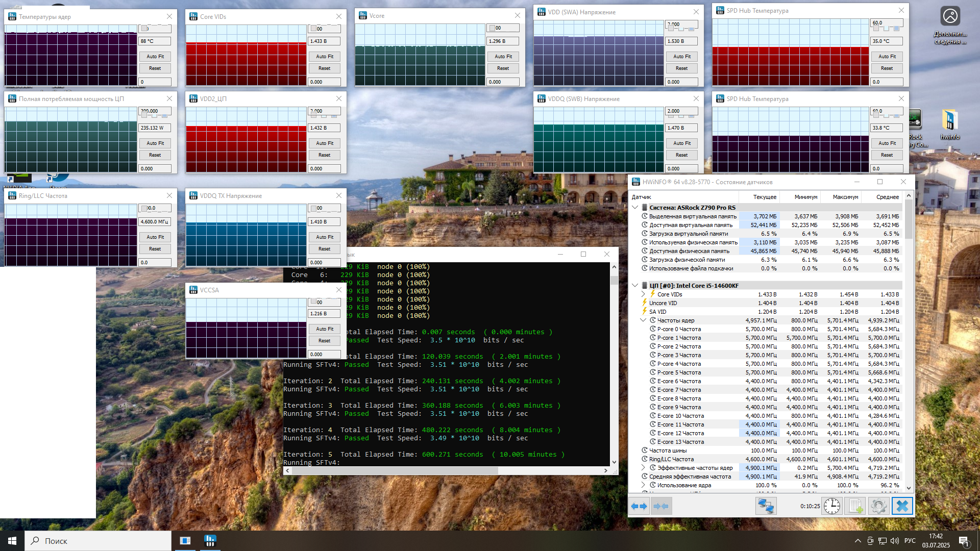Collapse the ЦП Intel Core i5-14600KF section
The height and width of the screenshot is (551, 980).
(635, 286)
